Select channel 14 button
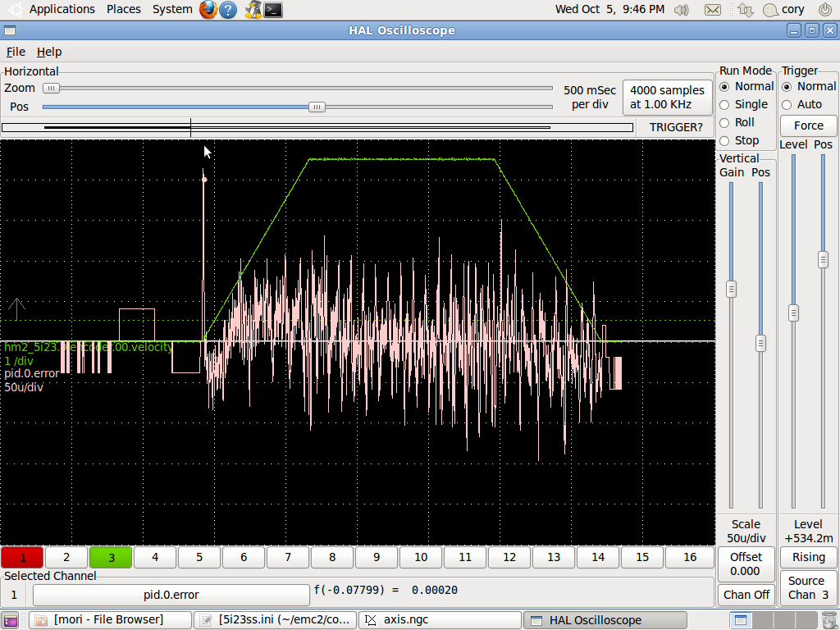Image resolution: width=840 pixels, height=630 pixels. (x=598, y=558)
